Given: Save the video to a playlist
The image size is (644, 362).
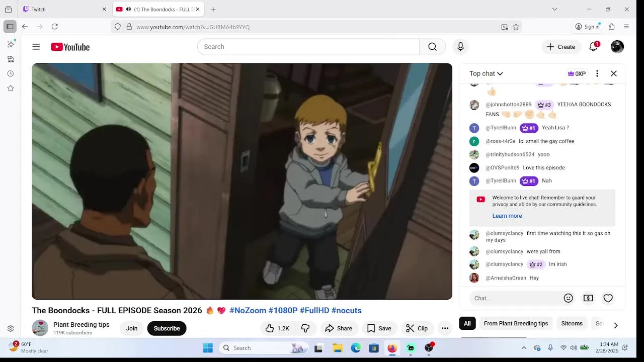Looking at the screenshot, I should coord(379,328).
